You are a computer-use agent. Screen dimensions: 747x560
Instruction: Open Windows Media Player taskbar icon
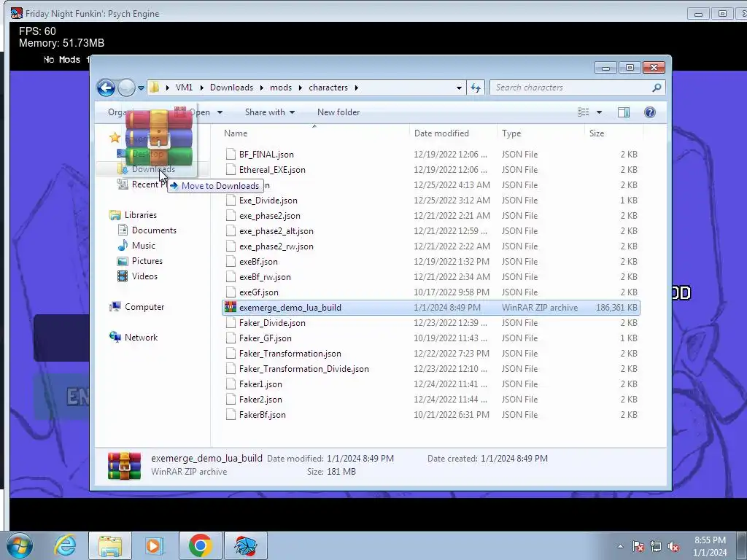coord(155,545)
